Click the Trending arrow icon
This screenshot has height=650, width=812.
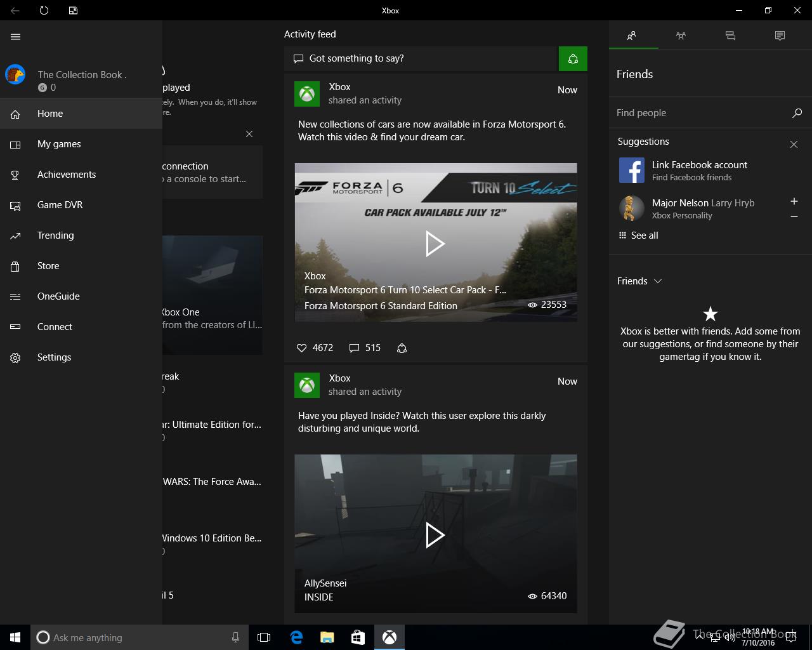tap(15, 235)
